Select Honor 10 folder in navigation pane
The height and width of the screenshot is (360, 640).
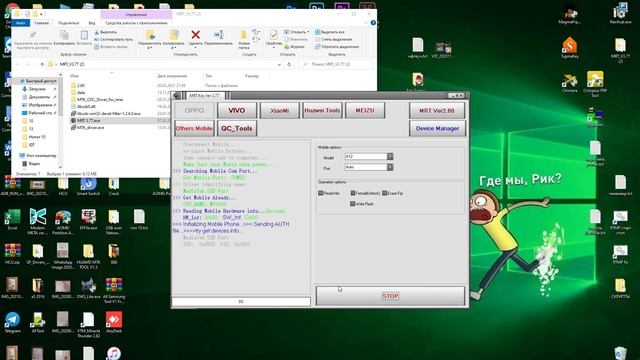point(37,137)
